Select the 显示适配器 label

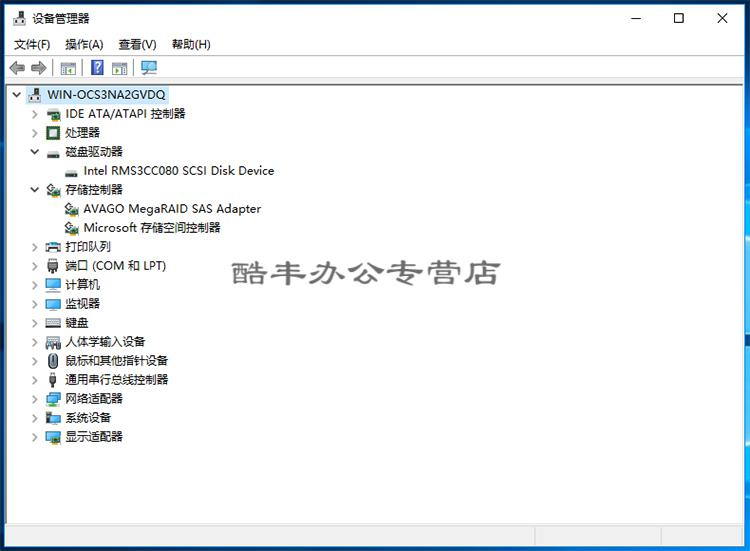point(94,437)
